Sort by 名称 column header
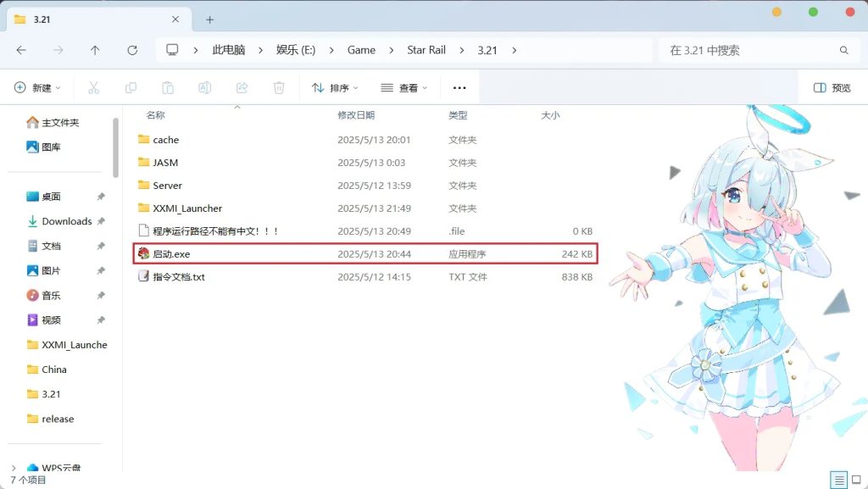The width and height of the screenshot is (868, 489). point(156,115)
